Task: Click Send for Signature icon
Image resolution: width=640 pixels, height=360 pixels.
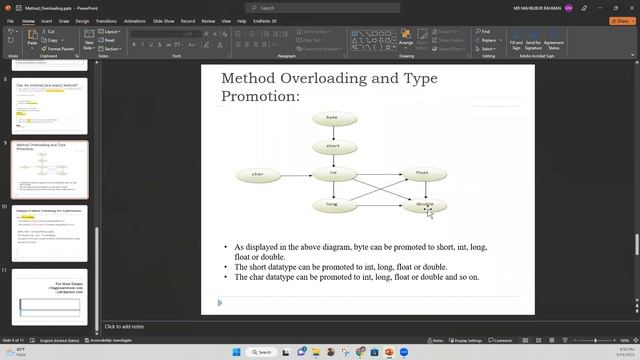Action: tap(533, 40)
